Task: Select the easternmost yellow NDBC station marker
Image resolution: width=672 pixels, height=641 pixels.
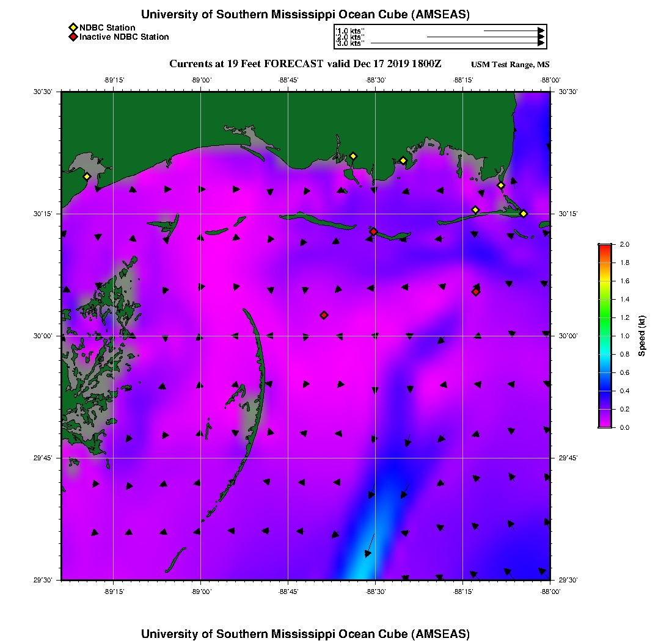Action: (524, 213)
